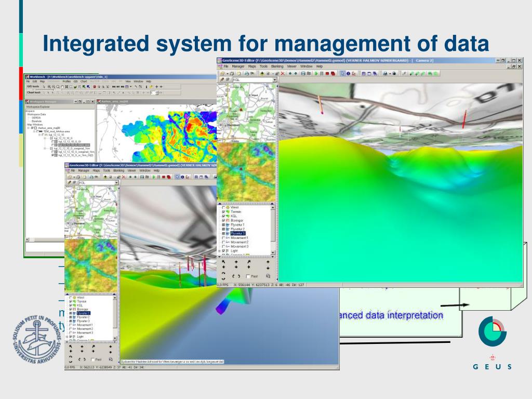Click the Help menu in the Workbench window
Viewport: 532px width, 399px height.
click(149, 82)
